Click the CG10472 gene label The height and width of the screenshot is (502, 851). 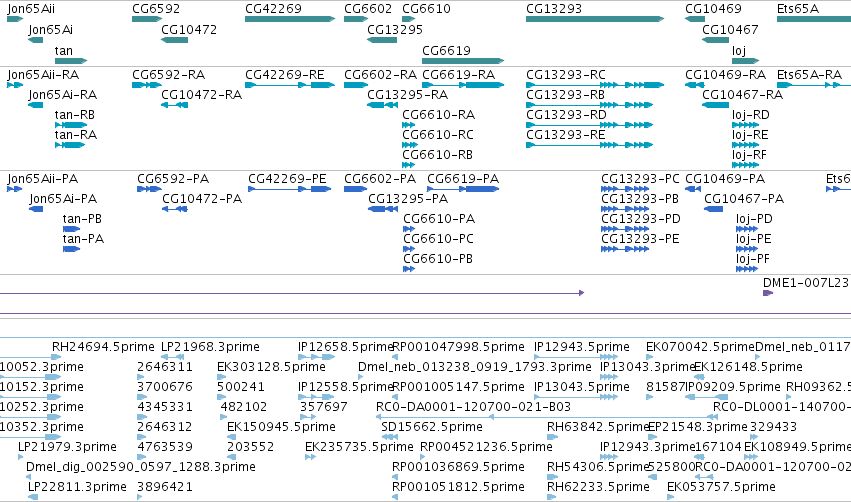(189, 30)
